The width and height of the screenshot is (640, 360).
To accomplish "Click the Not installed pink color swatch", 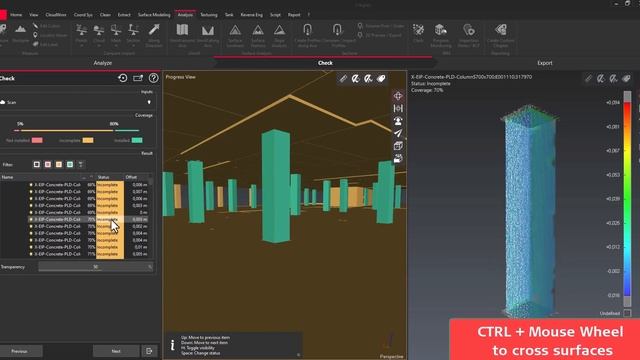I will (37, 140).
